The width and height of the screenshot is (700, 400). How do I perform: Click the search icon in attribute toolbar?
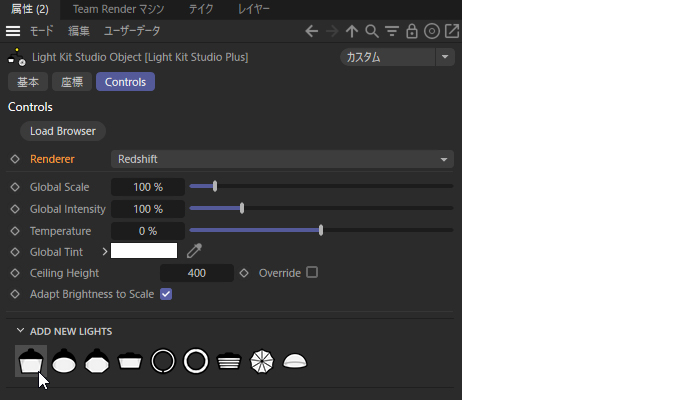click(x=372, y=31)
